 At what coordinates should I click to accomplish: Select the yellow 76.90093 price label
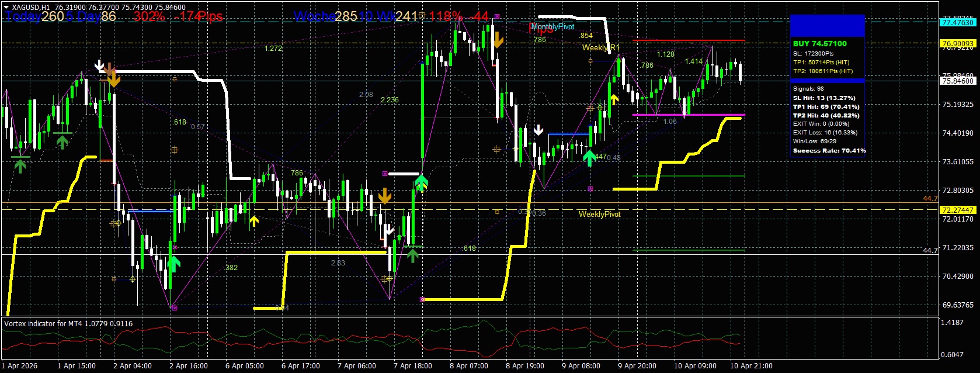[x=958, y=44]
